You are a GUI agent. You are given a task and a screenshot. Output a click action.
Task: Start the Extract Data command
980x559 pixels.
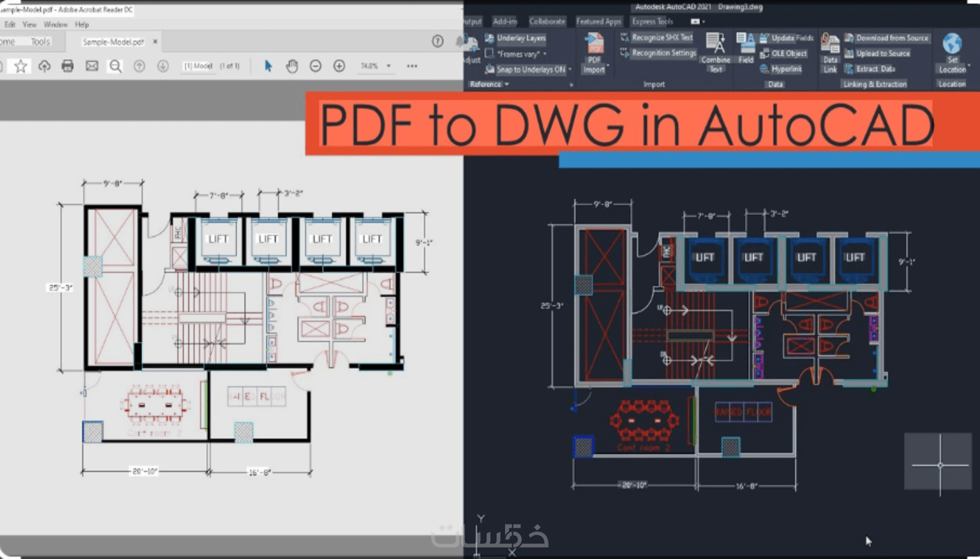pos(870,69)
